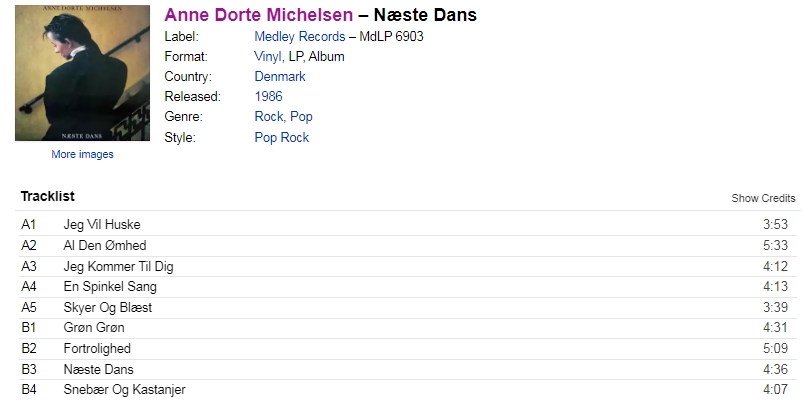Select track A5 Skyer Og Blæst
Image resolution: width=804 pixels, height=414 pixels.
[408, 307]
